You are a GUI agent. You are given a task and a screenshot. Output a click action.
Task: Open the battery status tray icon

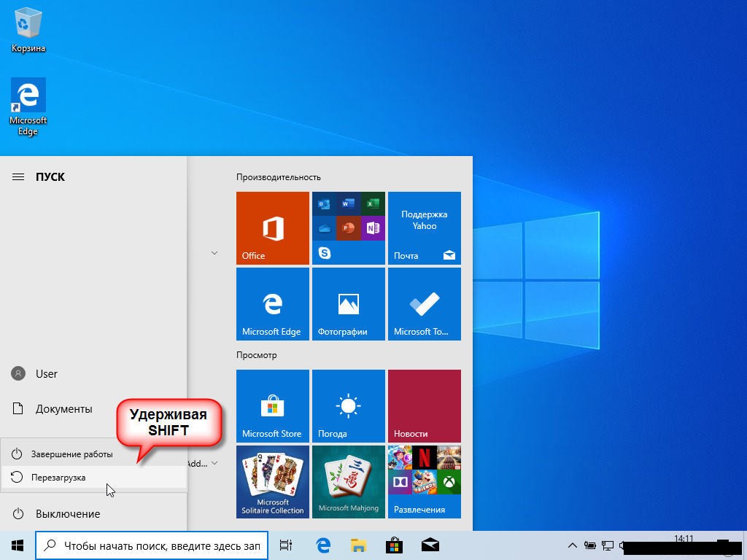589,545
